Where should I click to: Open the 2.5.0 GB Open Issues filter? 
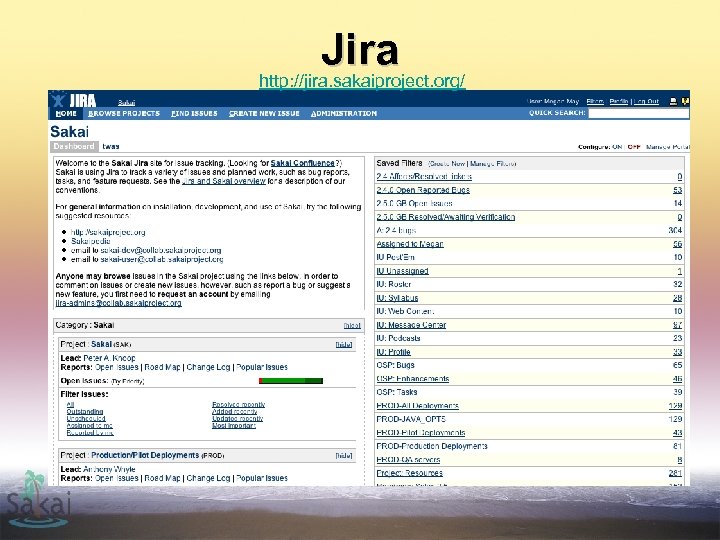click(414, 203)
